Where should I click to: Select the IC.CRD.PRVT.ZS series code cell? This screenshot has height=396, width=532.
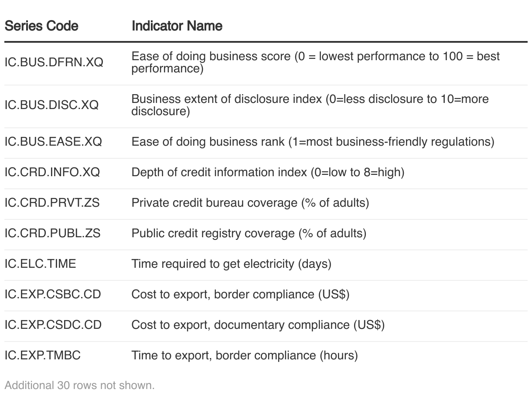point(52,203)
